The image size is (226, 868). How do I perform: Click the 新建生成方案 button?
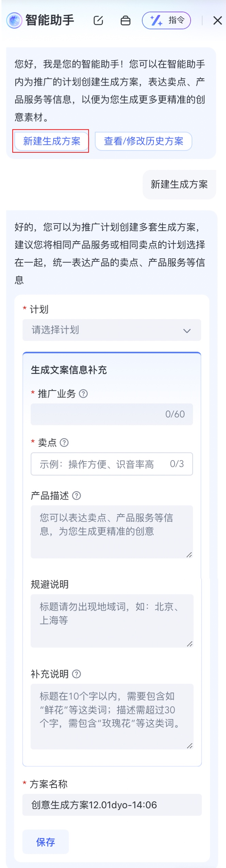tap(51, 141)
